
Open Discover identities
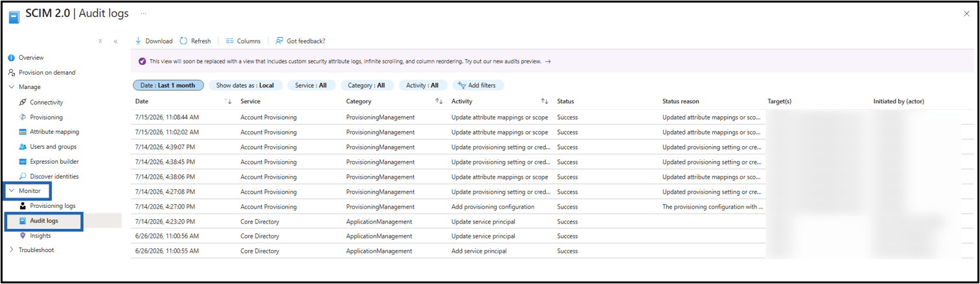[54, 176]
